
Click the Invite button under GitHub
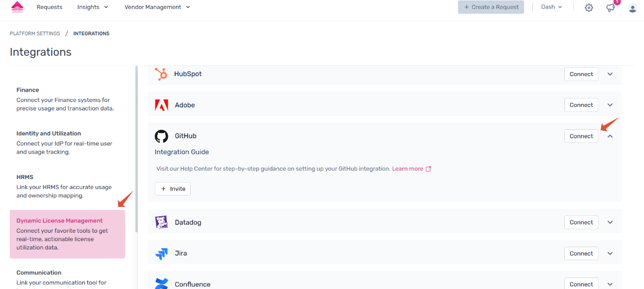[x=173, y=189]
